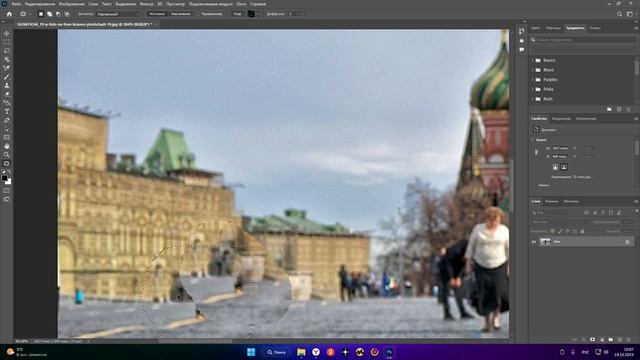Expand the Pinks gradient folder
Screen dimensions: 640x360
[533, 89]
